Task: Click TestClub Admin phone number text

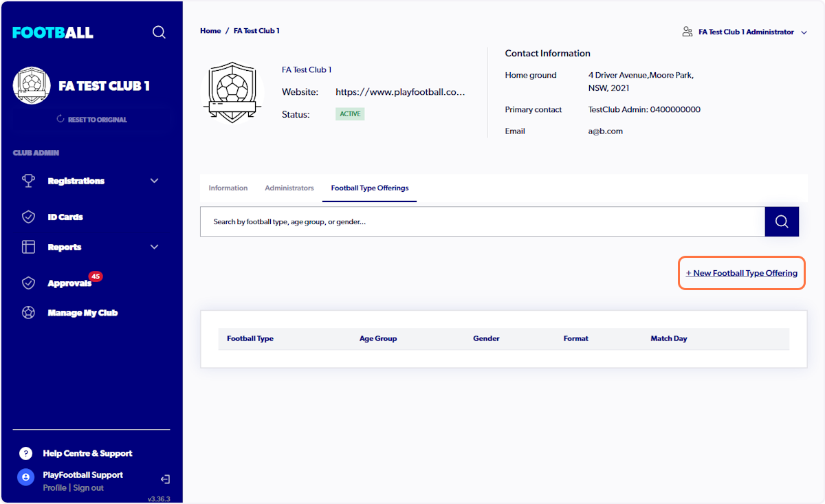Action: [644, 109]
